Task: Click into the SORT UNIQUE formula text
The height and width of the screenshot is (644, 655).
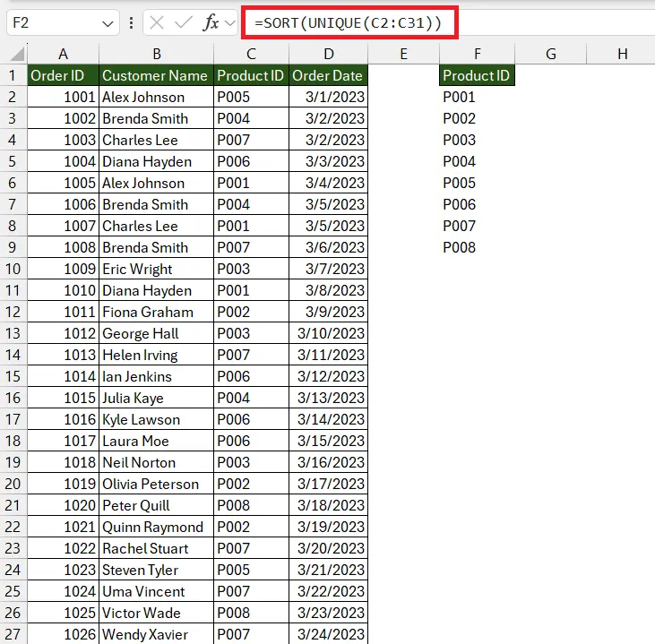Action: click(x=351, y=22)
